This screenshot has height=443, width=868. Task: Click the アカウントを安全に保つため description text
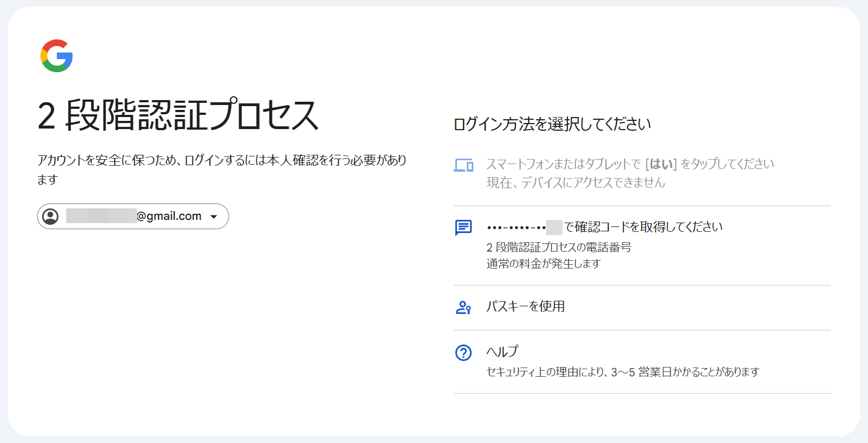[x=221, y=160]
